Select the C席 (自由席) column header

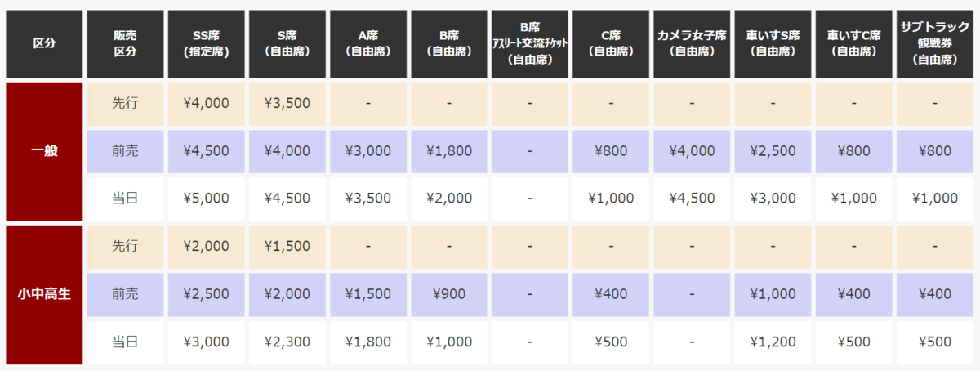tap(610, 43)
